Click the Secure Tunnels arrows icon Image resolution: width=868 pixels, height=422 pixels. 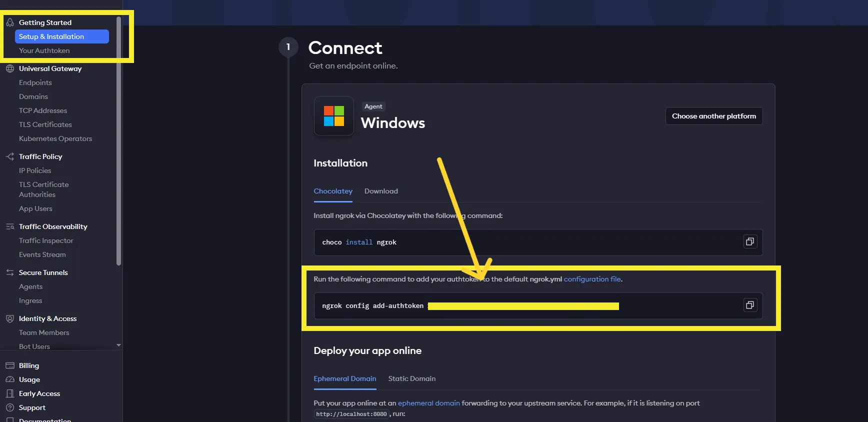[x=10, y=272]
